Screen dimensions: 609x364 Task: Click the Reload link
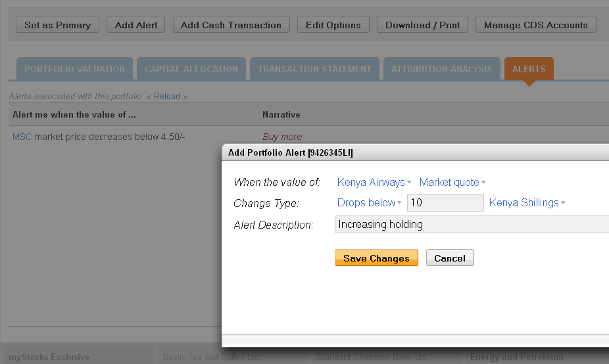167,96
